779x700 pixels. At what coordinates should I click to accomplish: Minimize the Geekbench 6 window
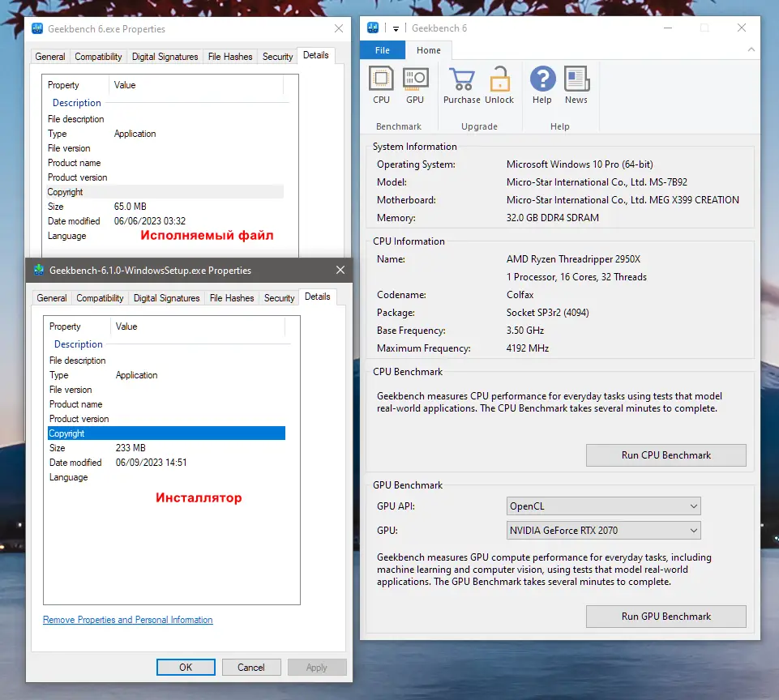[668, 28]
